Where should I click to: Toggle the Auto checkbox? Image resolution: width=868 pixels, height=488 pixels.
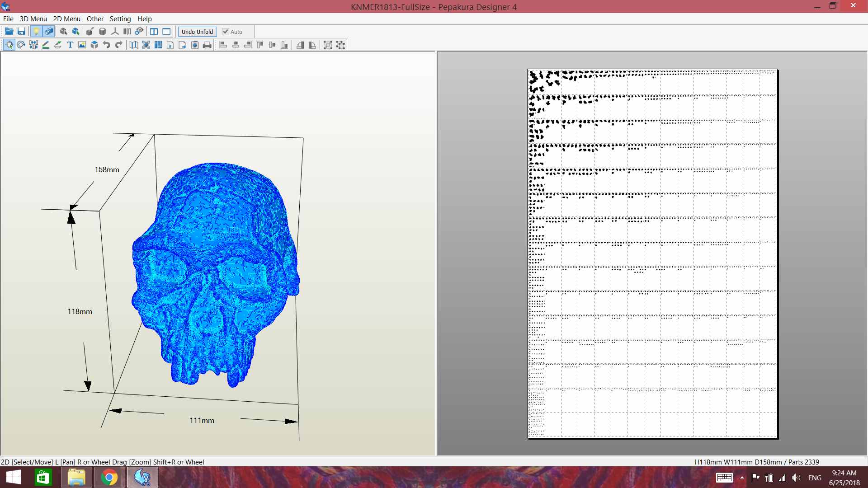point(232,32)
